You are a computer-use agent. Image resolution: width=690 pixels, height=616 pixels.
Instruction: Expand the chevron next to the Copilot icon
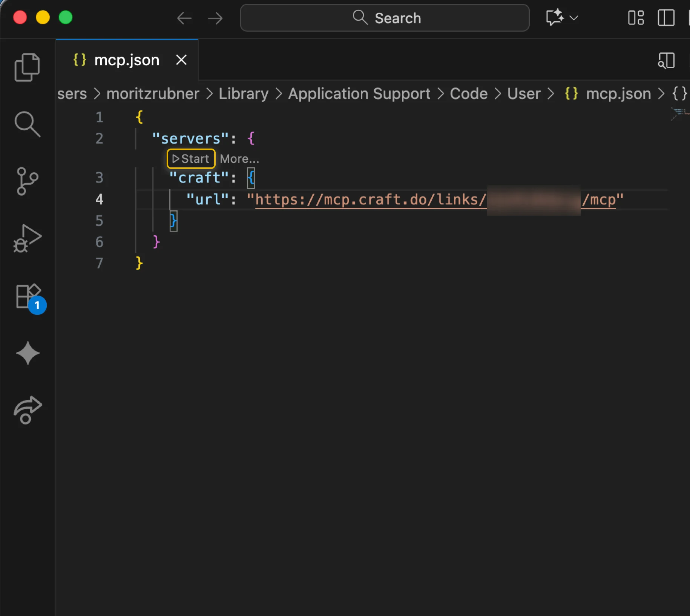(x=573, y=17)
